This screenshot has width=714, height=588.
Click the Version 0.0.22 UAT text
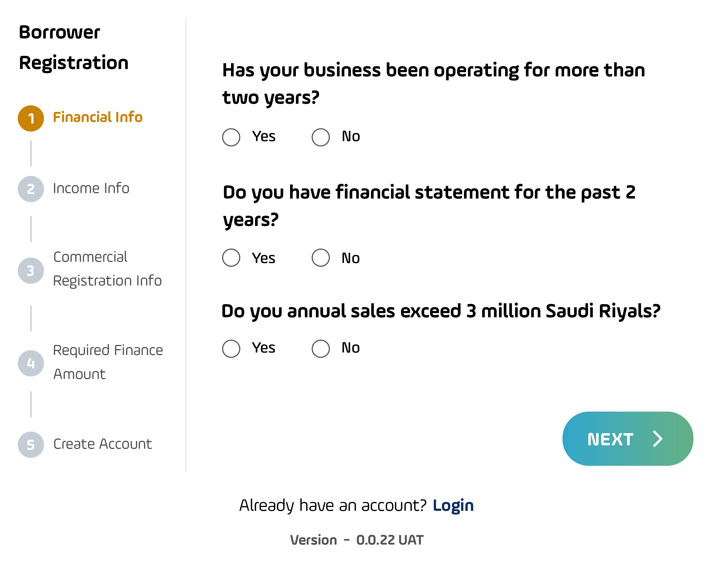pos(357,539)
